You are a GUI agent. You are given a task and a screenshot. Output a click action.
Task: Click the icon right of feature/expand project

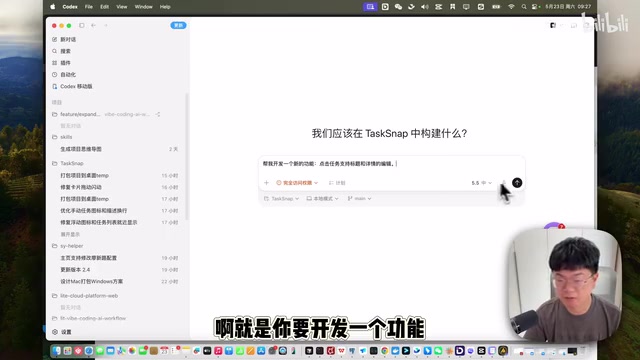click(x=158, y=114)
